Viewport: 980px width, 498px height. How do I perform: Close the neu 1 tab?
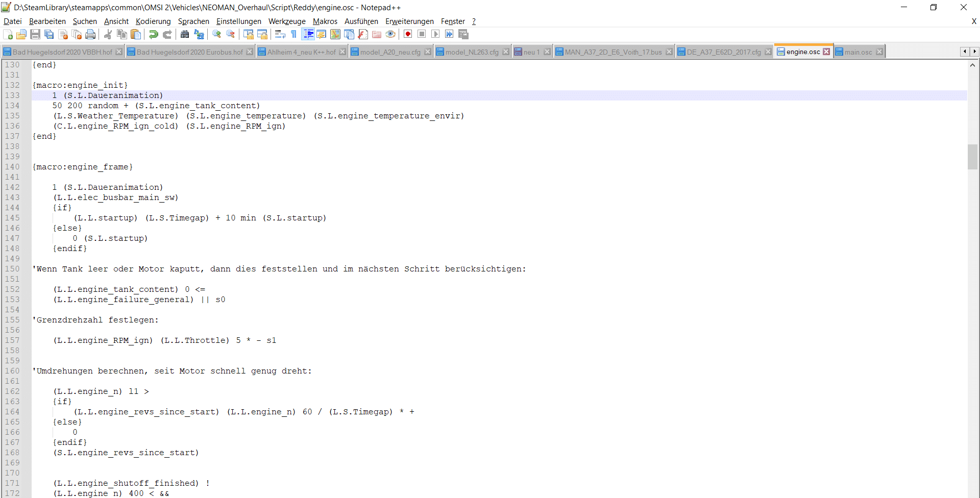[547, 52]
